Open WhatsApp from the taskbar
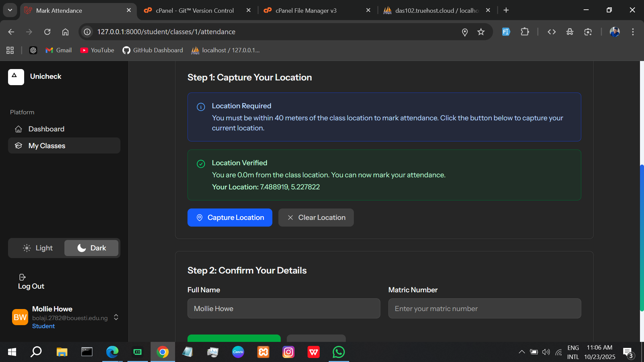 [x=338, y=352]
